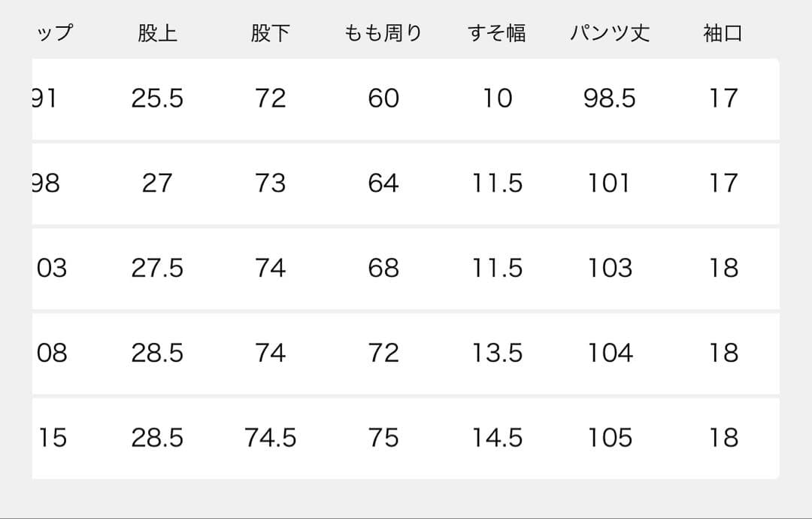The width and height of the screenshot is (812, 519).
Task: Select the 14.5 すそ幅 value
Action: tap(497, 439)
